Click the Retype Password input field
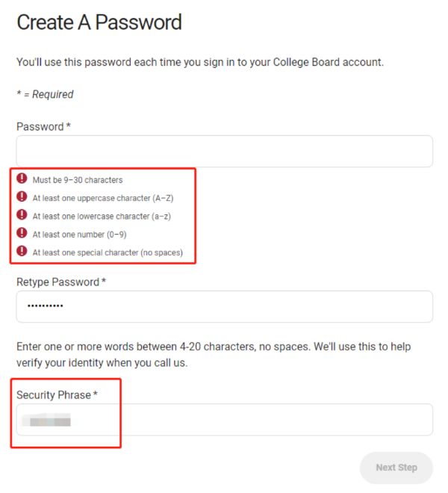 224,306
